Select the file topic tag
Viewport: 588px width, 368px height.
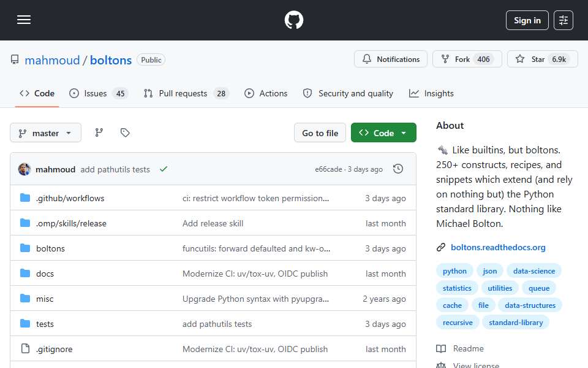(483, 305)
